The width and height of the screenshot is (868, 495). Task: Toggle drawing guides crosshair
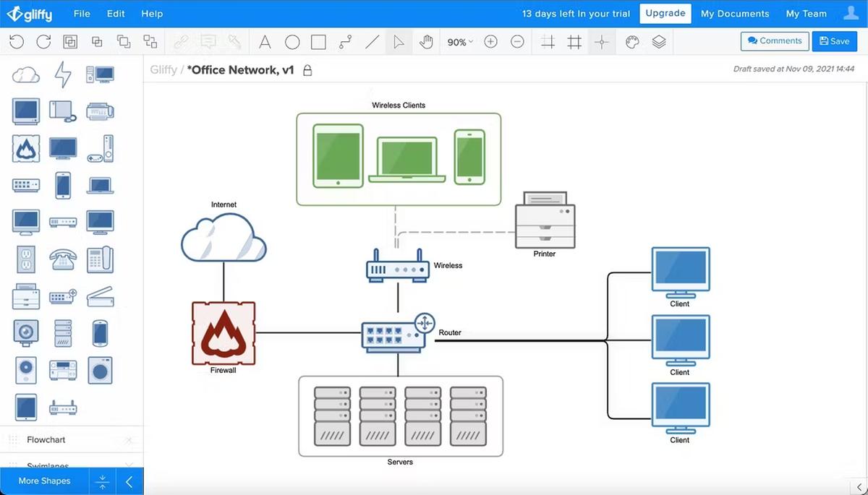601,42
